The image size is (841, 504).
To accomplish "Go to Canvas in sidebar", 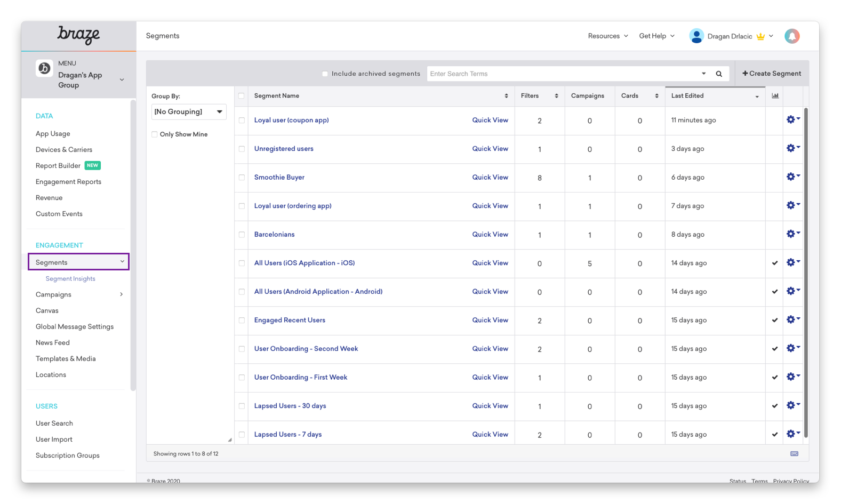I will pos(47,310).
